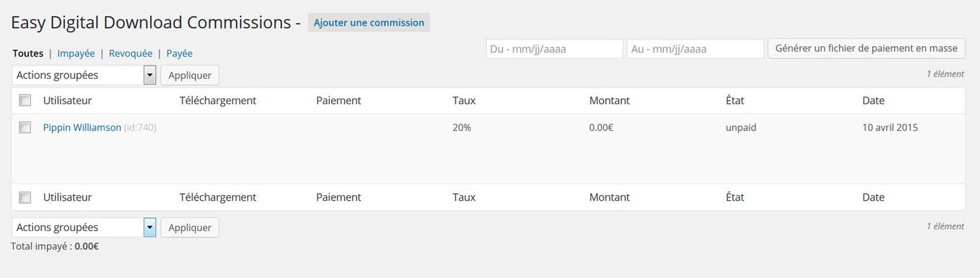The width and height of the screenshot is (980, 278).
Task: Toggle select-all checkbox in table header
Action: [x=25, y=101]
